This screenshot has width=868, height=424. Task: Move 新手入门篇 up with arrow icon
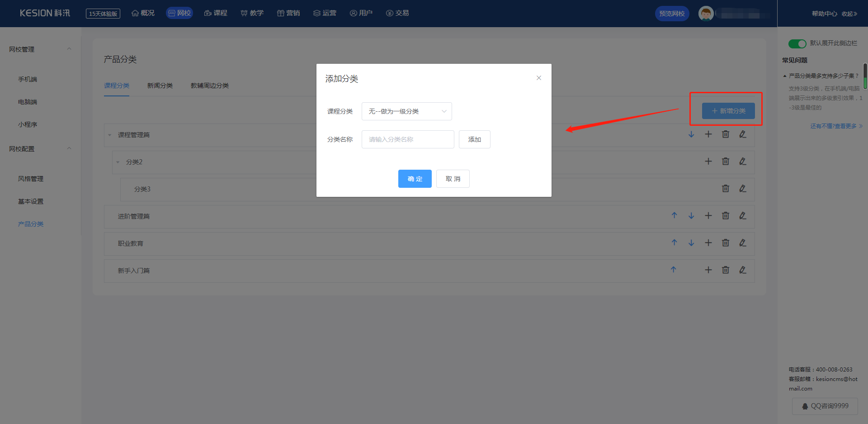click(674, 270)
